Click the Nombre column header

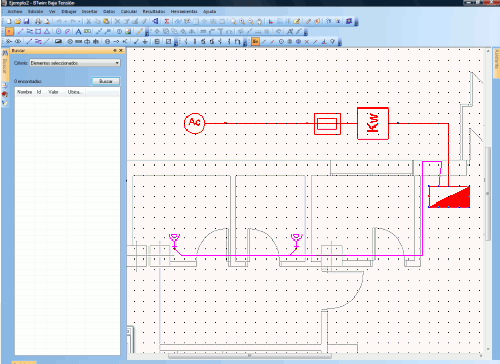pyautogui.click(x=24, y=92)
